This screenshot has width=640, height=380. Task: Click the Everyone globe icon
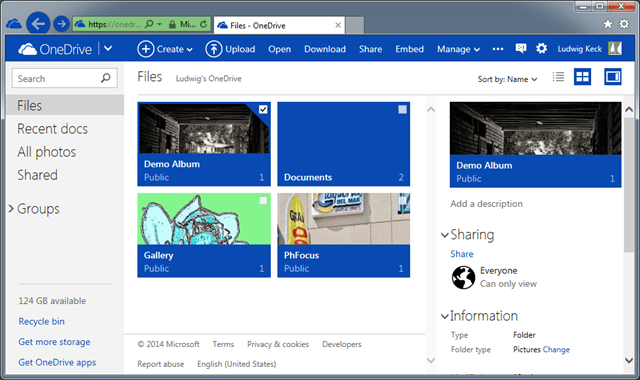point(463,277)
